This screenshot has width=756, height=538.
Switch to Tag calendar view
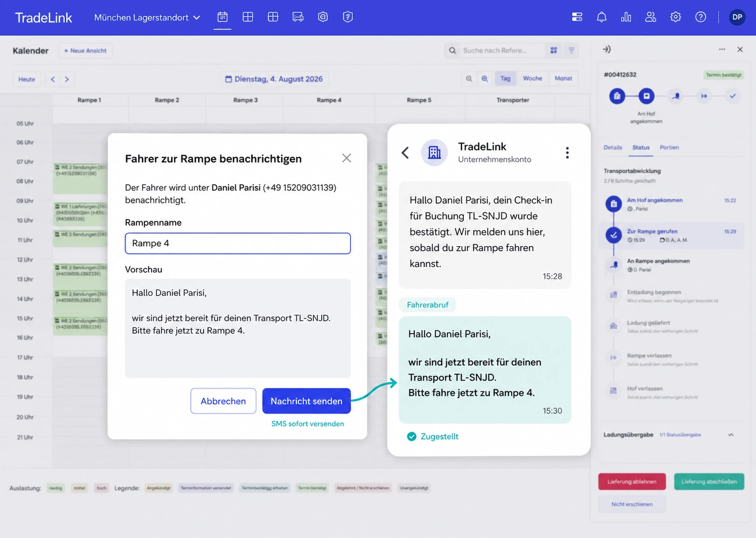505,79
